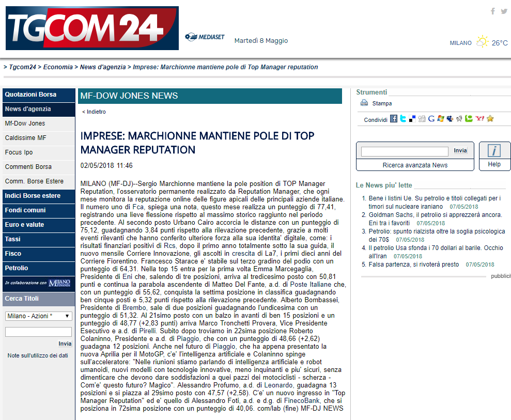The height and width of the screenshot is (420, 511).
Task: Click the Milano Finanza collaboration logo
Action: (x=59, y=283)
